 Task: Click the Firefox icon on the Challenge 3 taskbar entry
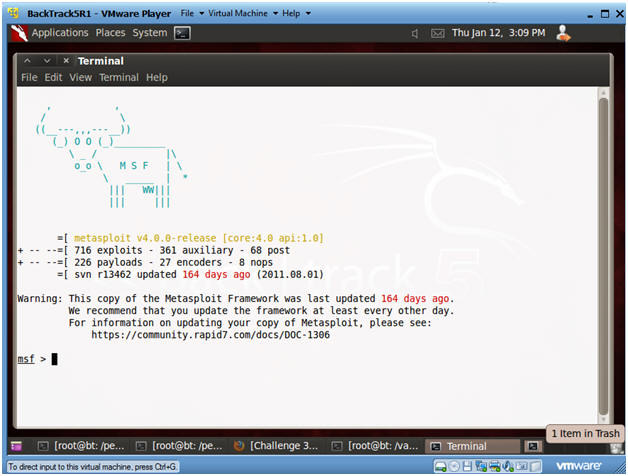point(239,446)
